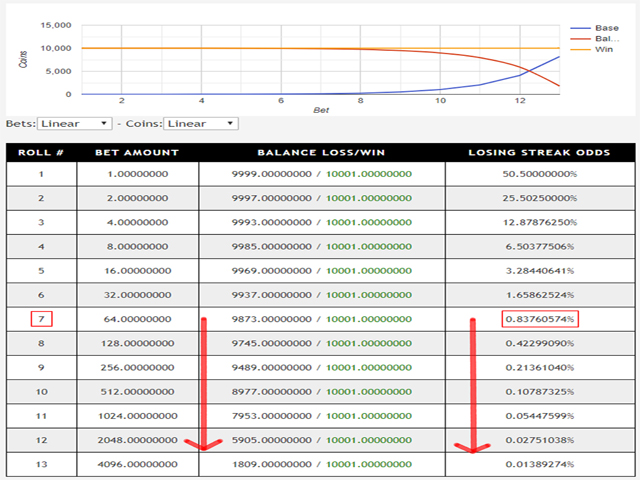Click losing streak odds 0.21361040%
640x480 pixels.
540,367
